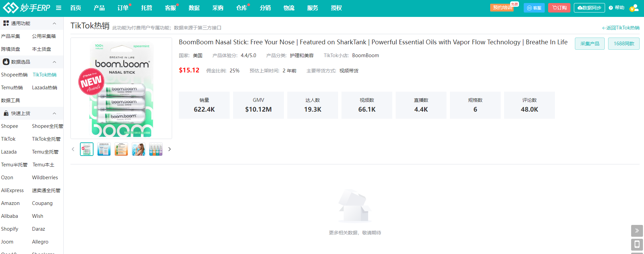Image resolution: width=644 pixels, height=254 pixels.
Task: Open the 产品 menu
Action: 99,8
